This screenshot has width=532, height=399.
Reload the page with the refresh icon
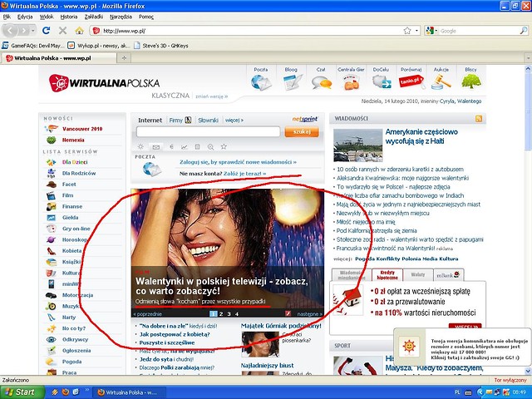coord(47,31)
